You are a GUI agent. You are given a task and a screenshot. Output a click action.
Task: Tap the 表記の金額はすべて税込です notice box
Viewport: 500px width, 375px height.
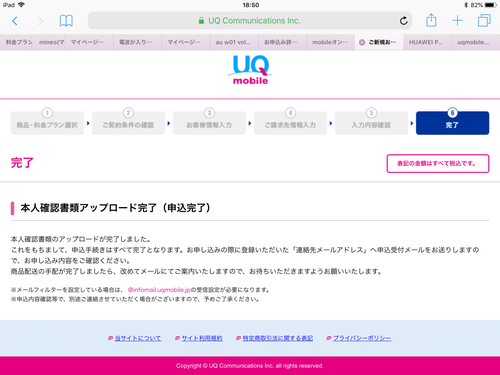438,163
